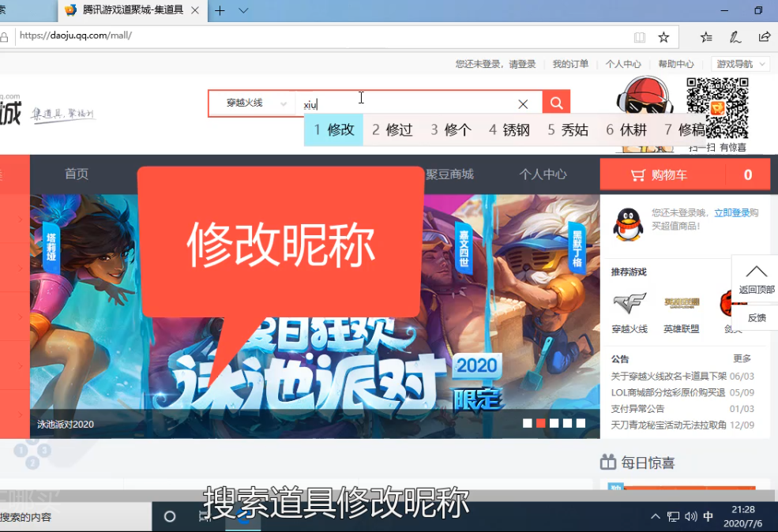This screenshot has width=778, height=532.
Task: Open notice 关于穿越火线改名卡道具下架
Action: [668, 377]
